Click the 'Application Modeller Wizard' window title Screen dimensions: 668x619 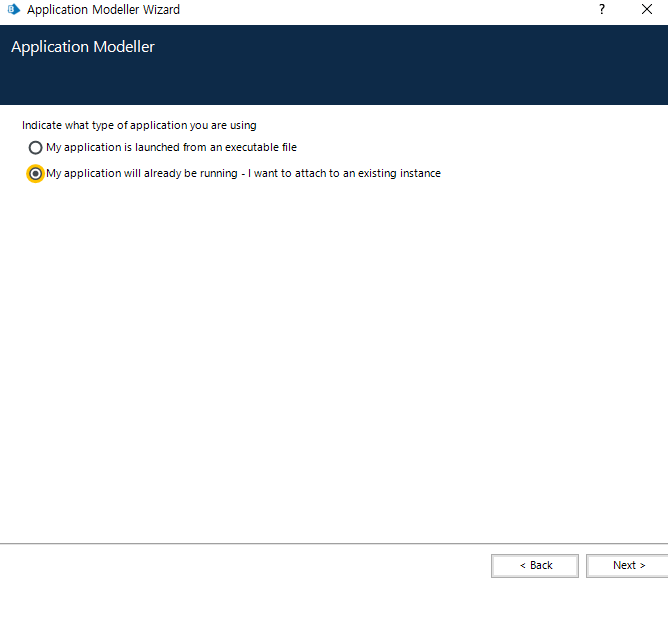(x=104, y=9)
